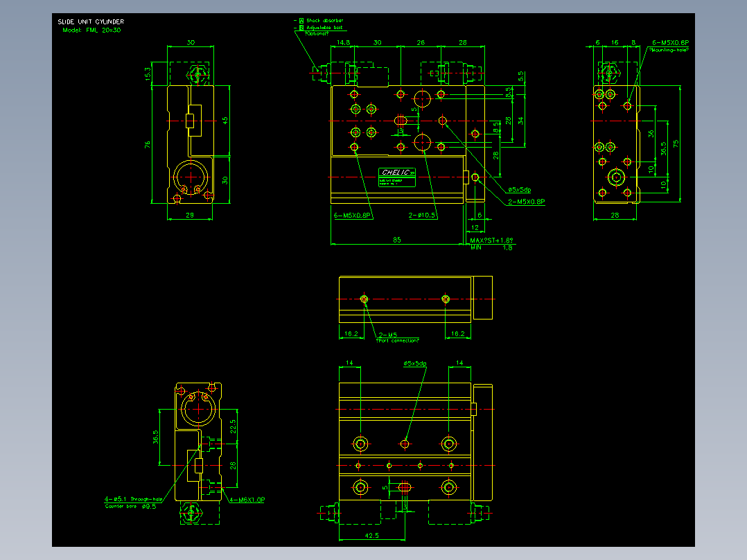Select the Model: FML 20x30 label

91,30
